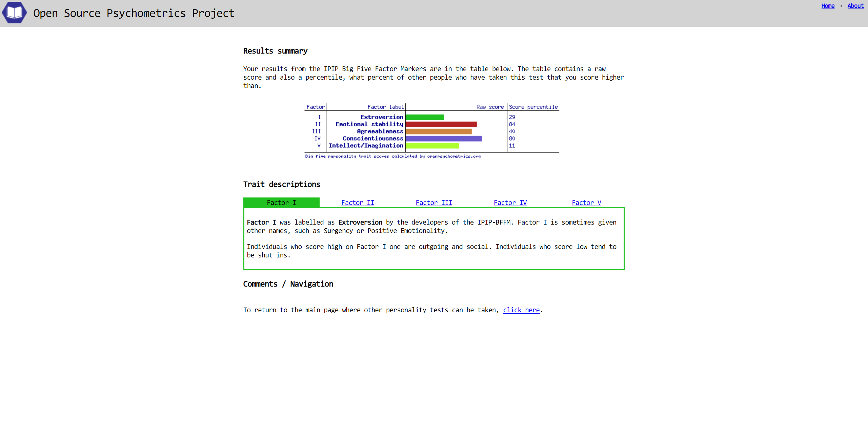Switch to the Factor IV tab
This screenshot has width=868, height=441.
click(510, 203)
